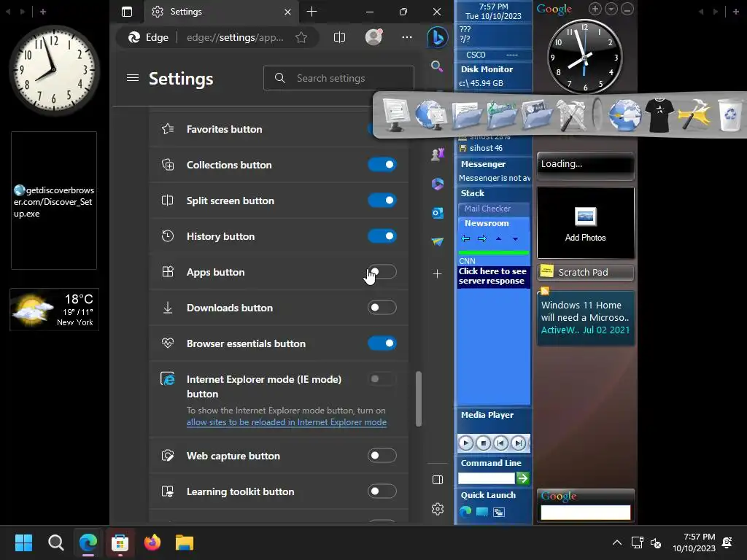Enable the Learning toolkit button toggle
The width and height of the screenshot is (747, 560).
click(x=382, y=491)
